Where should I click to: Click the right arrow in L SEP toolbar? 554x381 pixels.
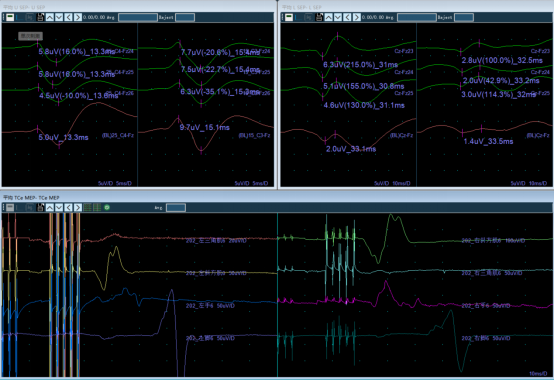(x=357, y=17)
